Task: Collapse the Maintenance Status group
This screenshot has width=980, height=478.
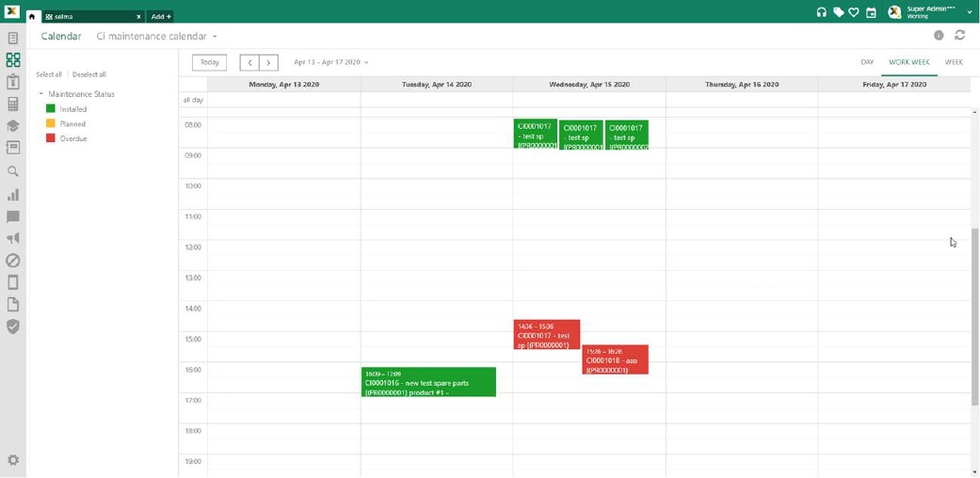Action: (x=41, y=94)
